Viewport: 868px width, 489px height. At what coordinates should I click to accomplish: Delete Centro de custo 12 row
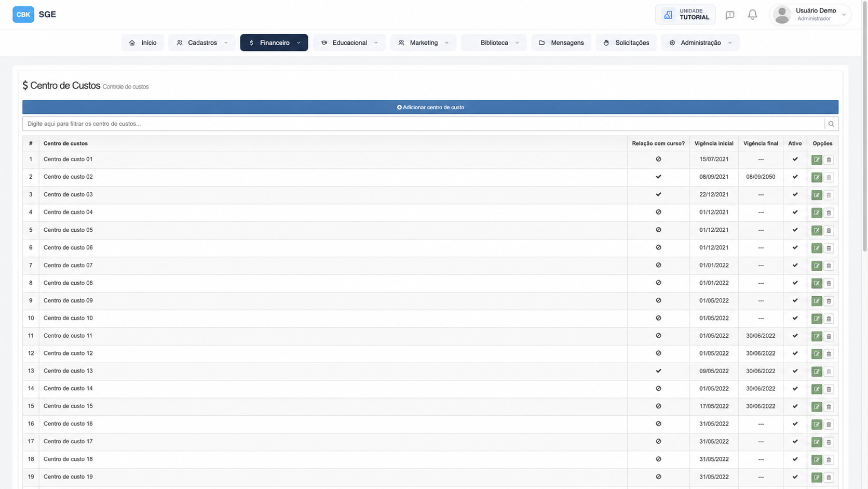click(829, 354)
